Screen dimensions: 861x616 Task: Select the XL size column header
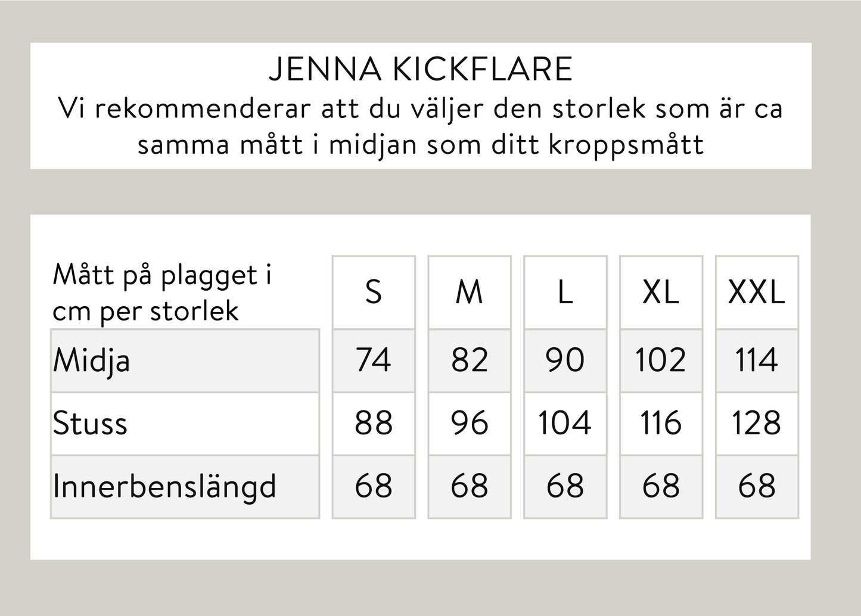661,293
